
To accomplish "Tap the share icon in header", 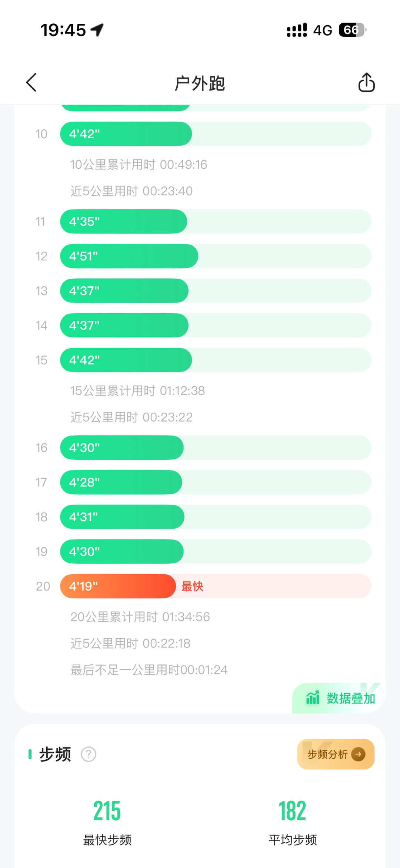I will (366, 82).
